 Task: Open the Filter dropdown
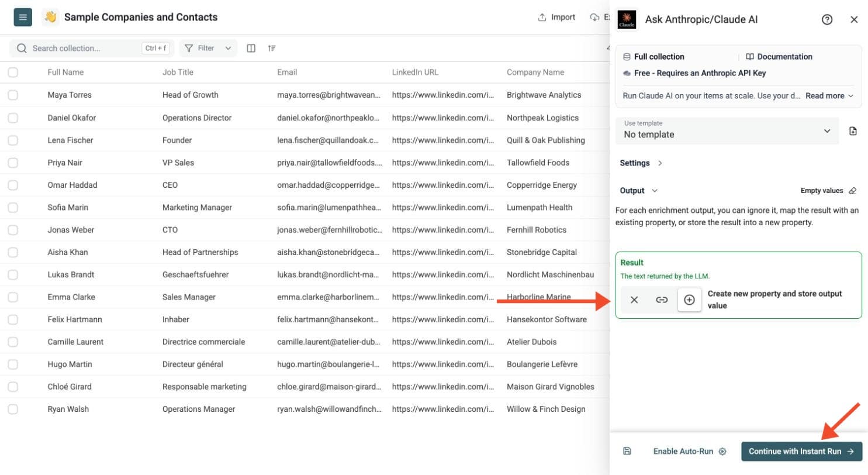click(209, 48)
